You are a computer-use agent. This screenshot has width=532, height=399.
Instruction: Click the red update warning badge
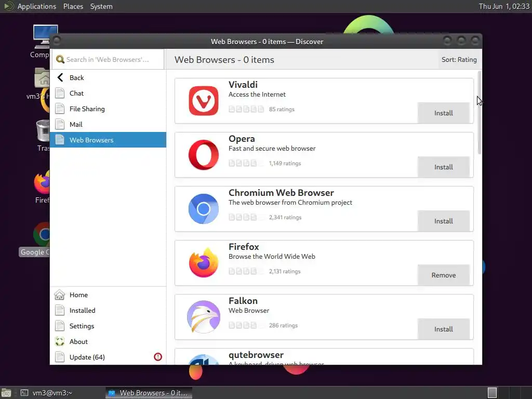tap(158, 356)
